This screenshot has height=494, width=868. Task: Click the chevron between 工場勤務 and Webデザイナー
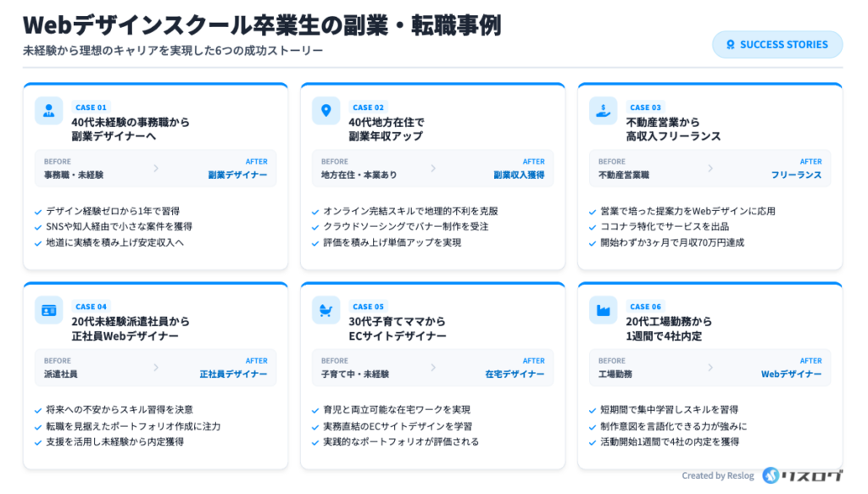710,368
